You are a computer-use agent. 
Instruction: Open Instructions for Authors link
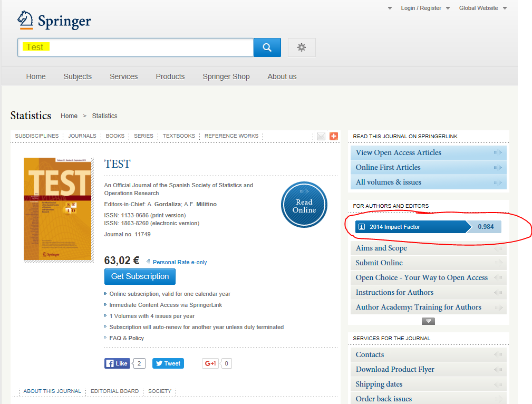click(x=428, y=292)
